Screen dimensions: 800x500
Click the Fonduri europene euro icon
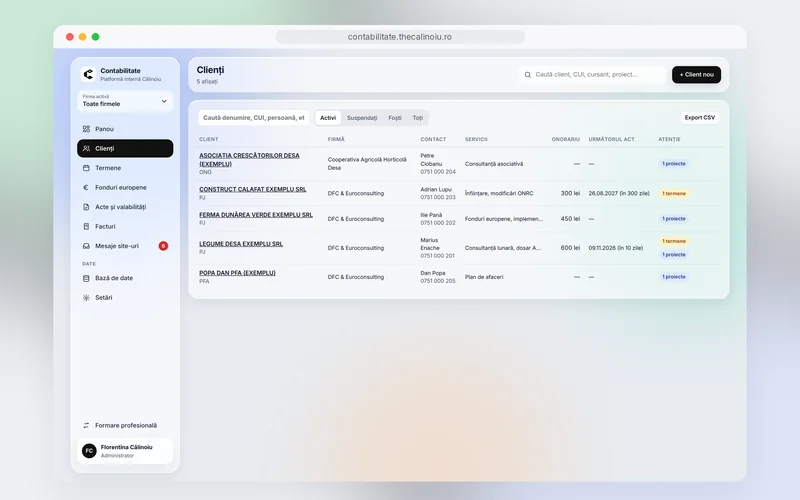click(x=86, y=187)
